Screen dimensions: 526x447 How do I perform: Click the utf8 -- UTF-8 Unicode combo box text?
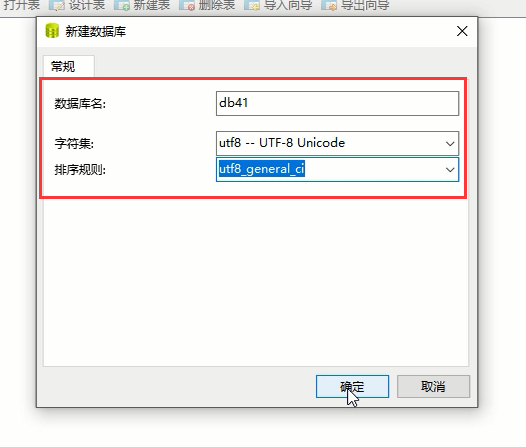(282, 143)
